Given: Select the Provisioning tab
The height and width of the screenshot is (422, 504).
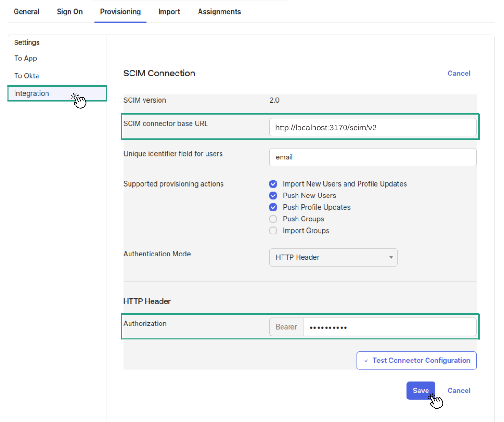Looking at the screenshot, I should 121,12.
